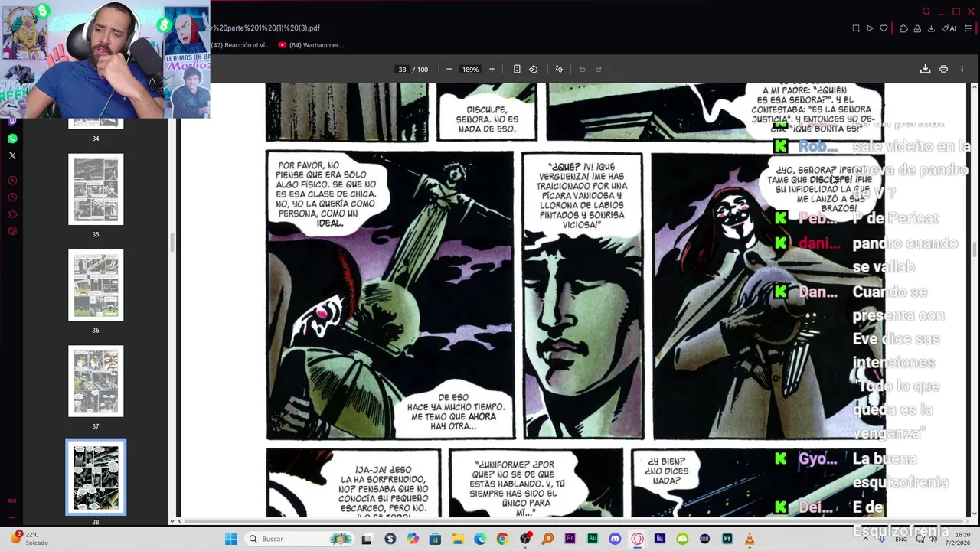Screen dimensions: 980x551
Task: Search open tabs with magnifier icon
Action: [926, 11]
